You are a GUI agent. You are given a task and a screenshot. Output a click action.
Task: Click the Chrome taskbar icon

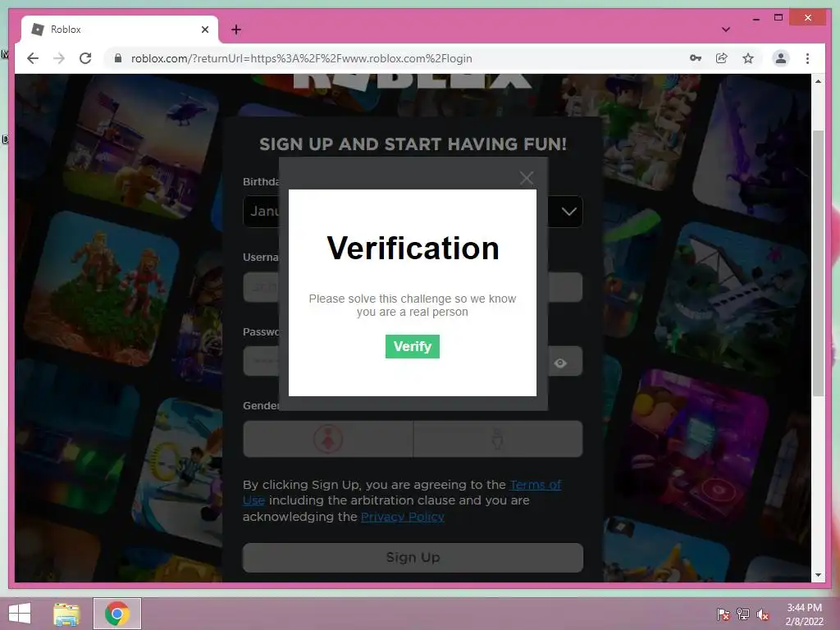[x=117, y=614]
